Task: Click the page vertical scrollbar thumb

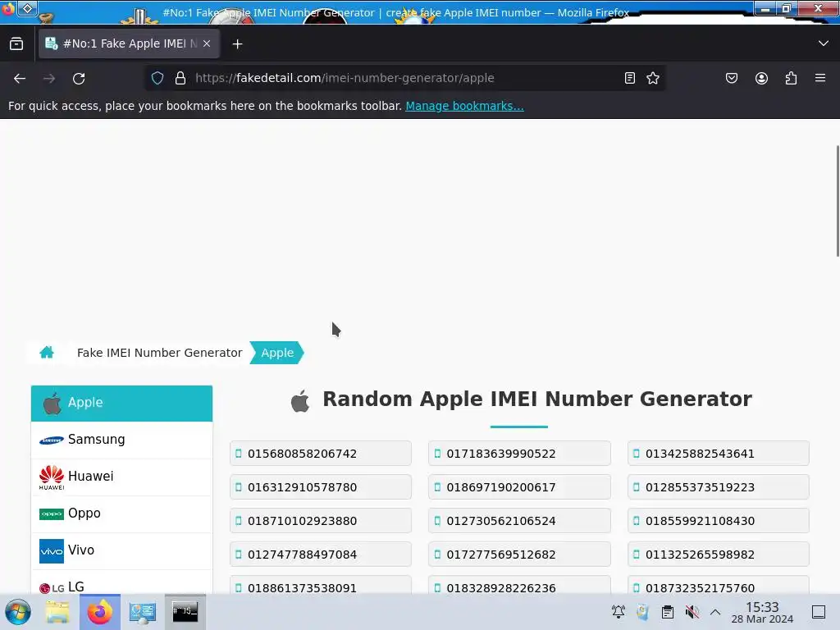Action: 838,201
